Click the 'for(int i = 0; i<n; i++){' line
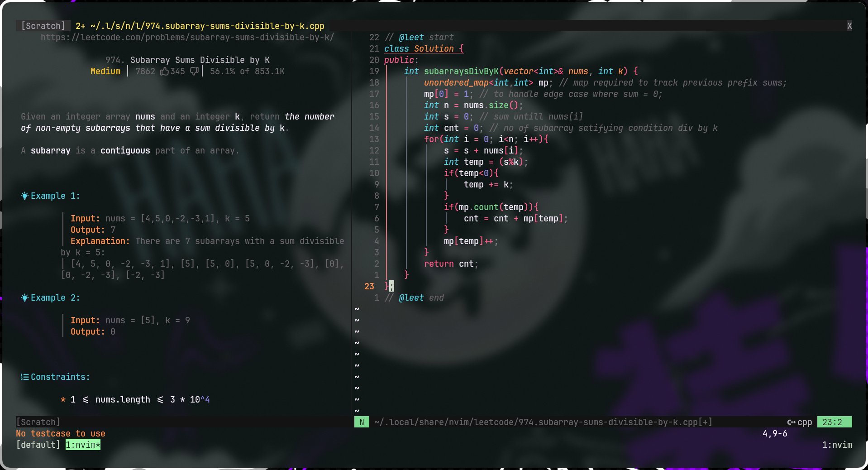Viewport: 868px width, 470px height. click(x=486, y=139)
